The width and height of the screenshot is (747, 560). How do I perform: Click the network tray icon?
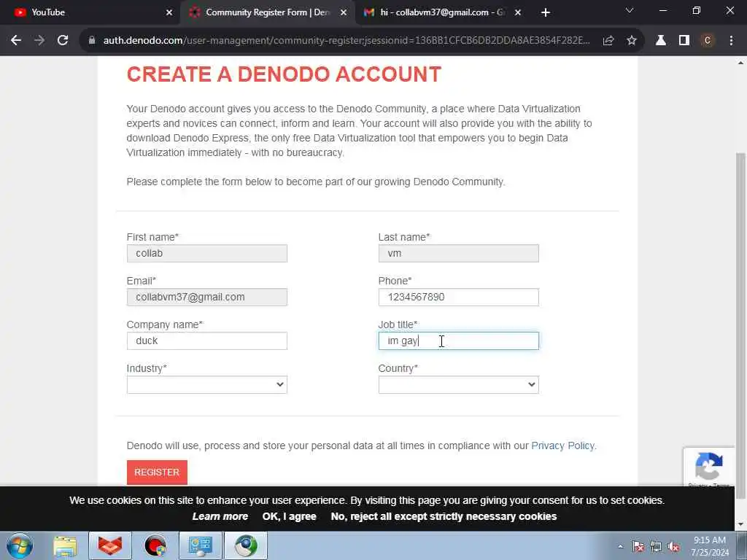656,547
